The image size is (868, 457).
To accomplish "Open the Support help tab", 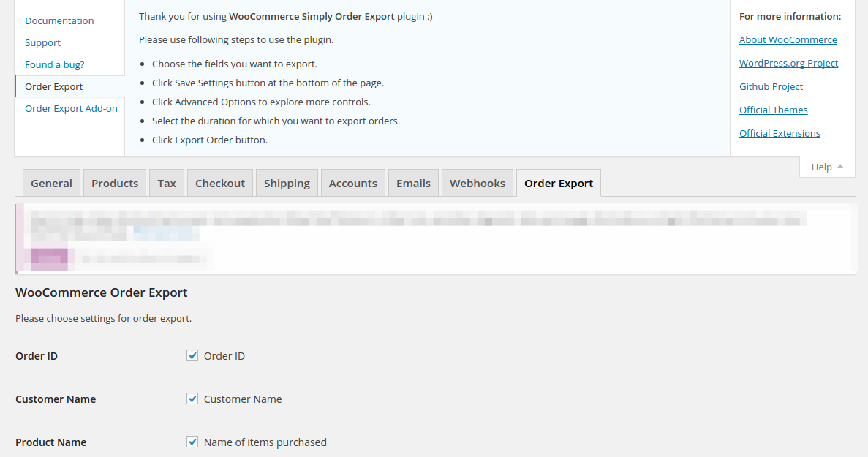I will click(42, 42).
